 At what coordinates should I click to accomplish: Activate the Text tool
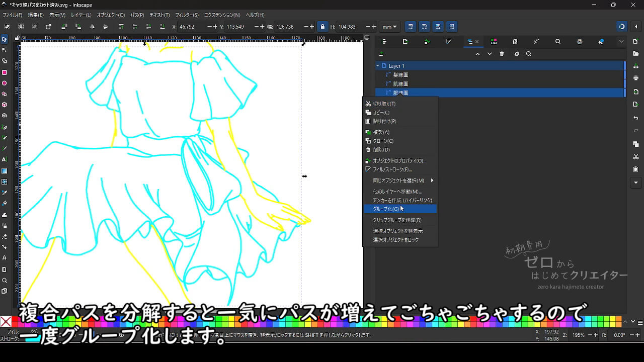(5, 159)
